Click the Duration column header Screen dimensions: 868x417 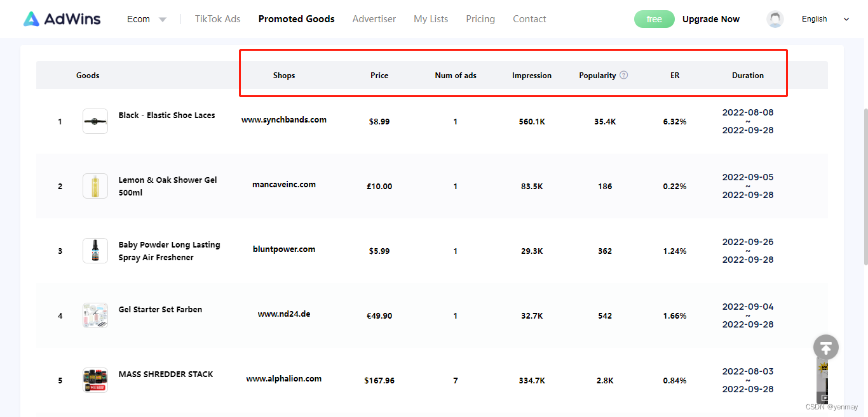pyautogui.click(x=748, y=76)
